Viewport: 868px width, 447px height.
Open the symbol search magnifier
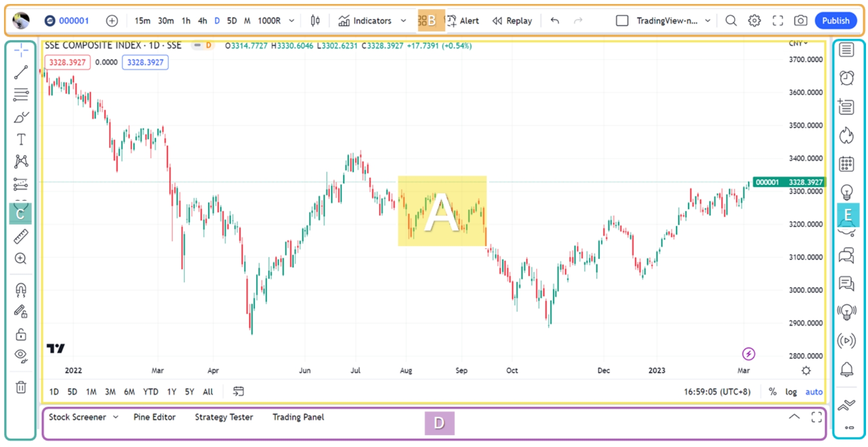click(730, 20)
